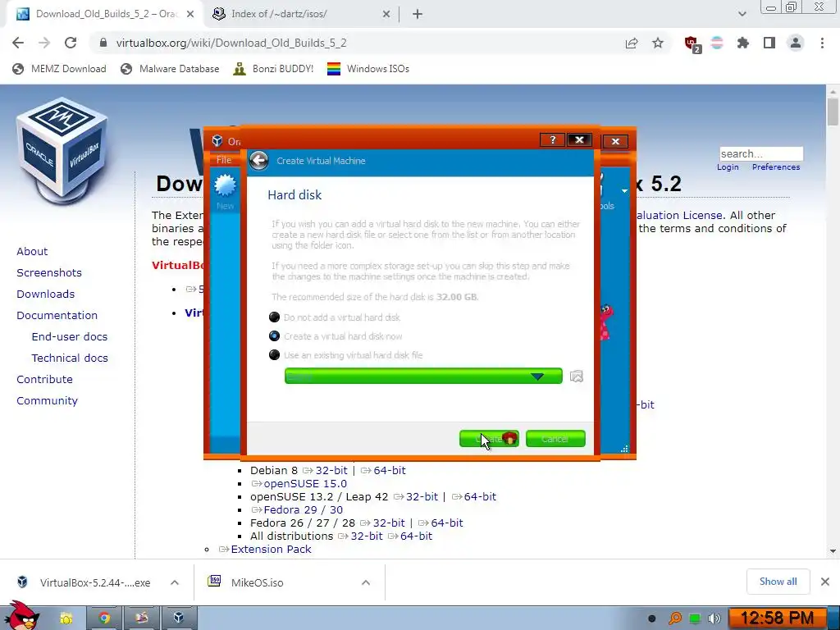The width and height of the screenshot is (840, 630).
Task: Open the Documentation sidebar link
Action: click(57, 316)
